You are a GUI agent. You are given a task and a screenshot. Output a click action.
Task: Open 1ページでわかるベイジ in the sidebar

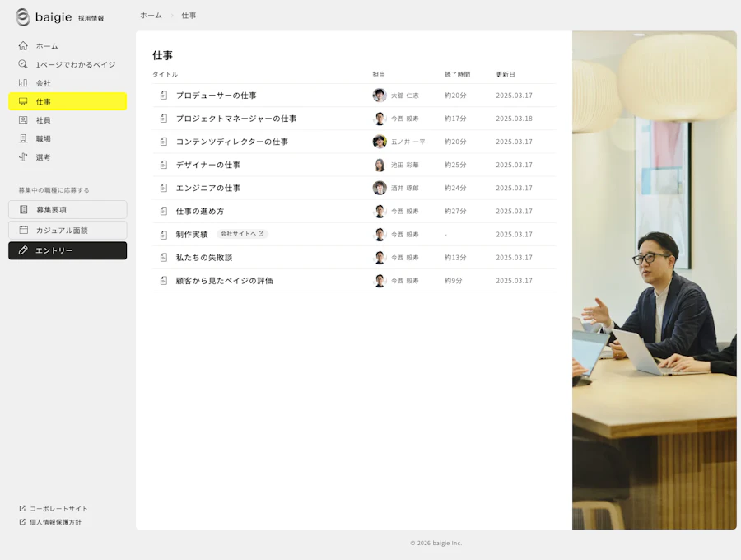pyautogui.click(x=68, y=64)
